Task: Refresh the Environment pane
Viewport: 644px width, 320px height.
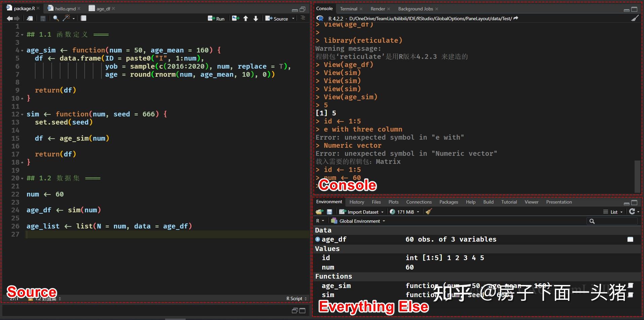Action: (x=632, y=212)
